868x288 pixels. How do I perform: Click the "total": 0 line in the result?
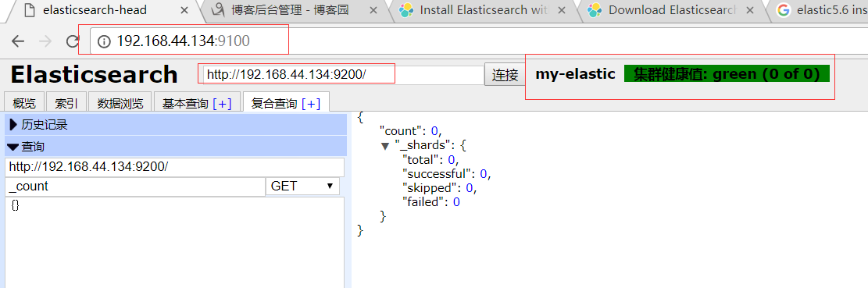coord(431,160)
